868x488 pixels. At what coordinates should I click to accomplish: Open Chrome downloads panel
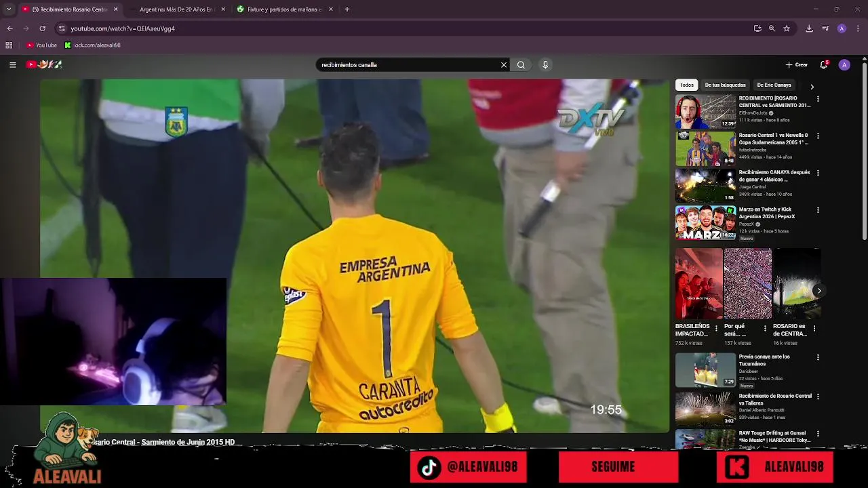pyautogui.click(x=809, y=28)
